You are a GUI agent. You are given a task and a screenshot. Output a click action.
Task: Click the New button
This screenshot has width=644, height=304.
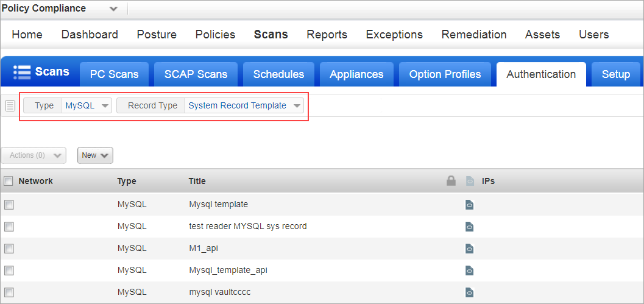95,155
